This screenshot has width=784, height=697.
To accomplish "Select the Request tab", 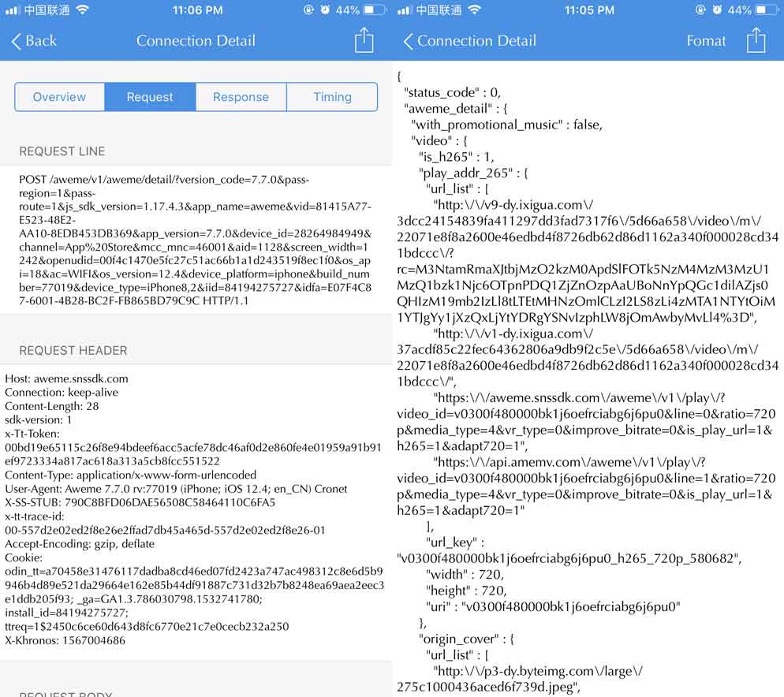I will click(150, 97).
